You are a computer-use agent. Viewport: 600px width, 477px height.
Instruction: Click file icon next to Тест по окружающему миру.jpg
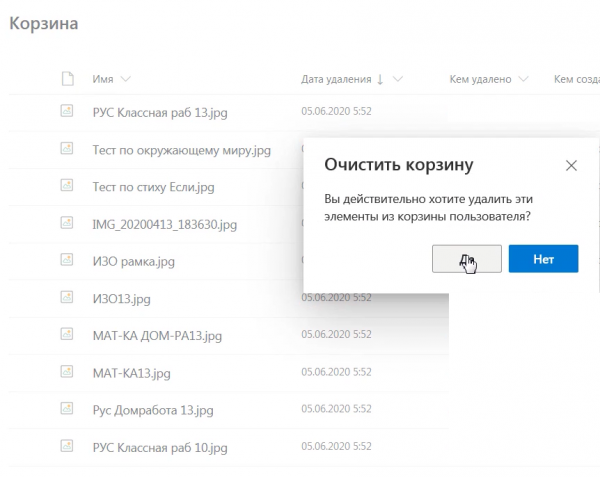[x=67, y=148]
